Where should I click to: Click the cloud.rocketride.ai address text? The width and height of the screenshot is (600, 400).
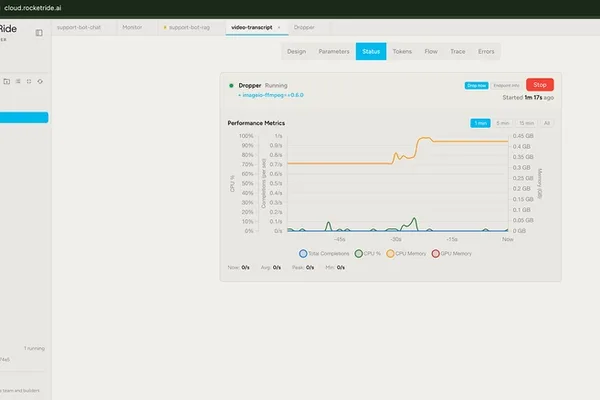click(33, 8)
